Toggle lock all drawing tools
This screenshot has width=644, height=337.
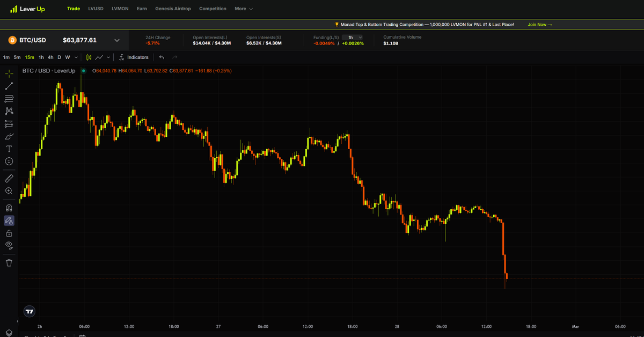pos(9,233)
